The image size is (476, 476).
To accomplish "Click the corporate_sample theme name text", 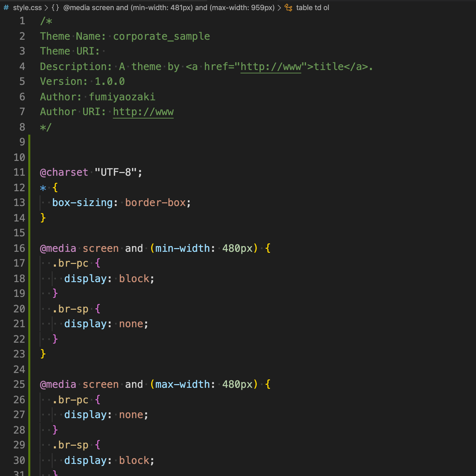I will click(162, 36).
